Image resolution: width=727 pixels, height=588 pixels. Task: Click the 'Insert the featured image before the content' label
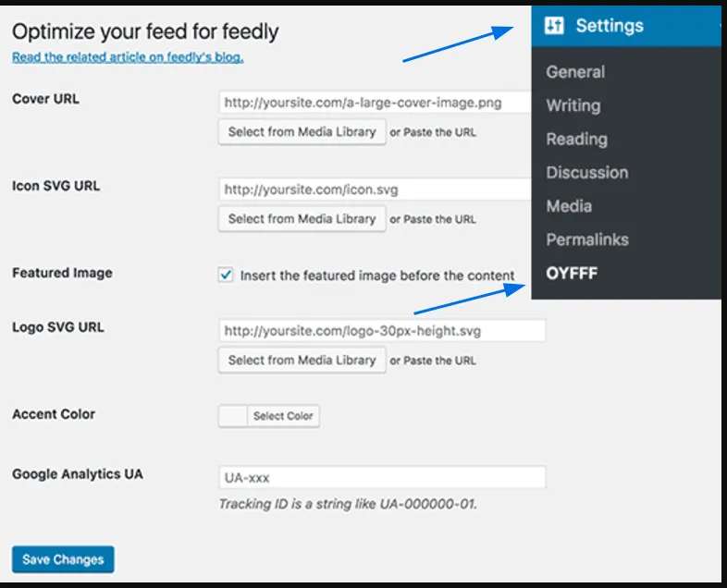[x=377, y=276]
